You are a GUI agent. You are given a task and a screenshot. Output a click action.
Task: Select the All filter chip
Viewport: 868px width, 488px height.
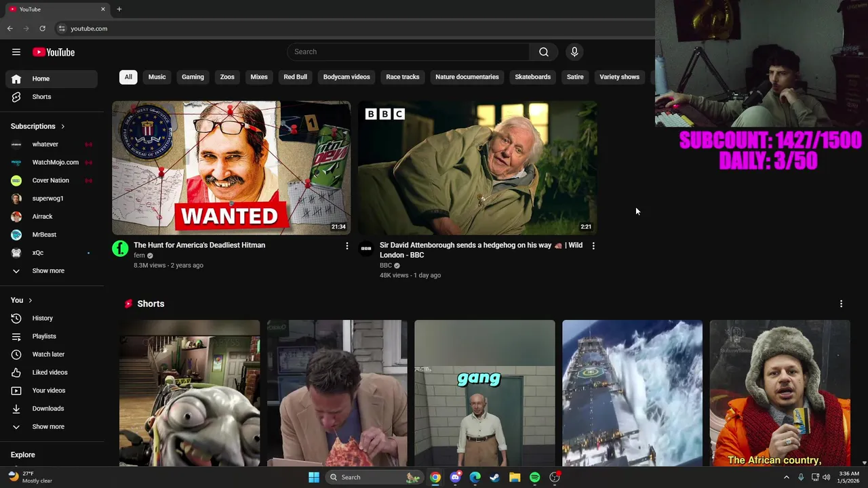tap(128, 77)
